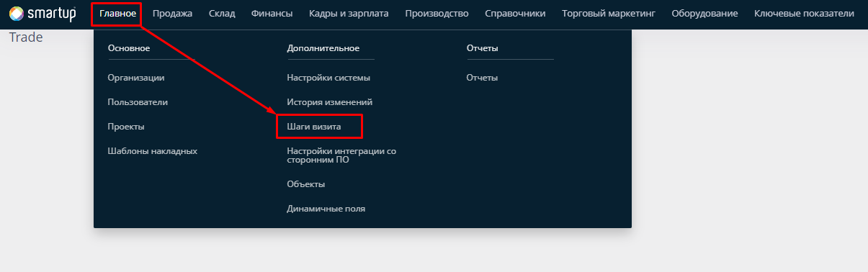Open Динамичные поля
868x272 pixels.
(x=326, y=209)
